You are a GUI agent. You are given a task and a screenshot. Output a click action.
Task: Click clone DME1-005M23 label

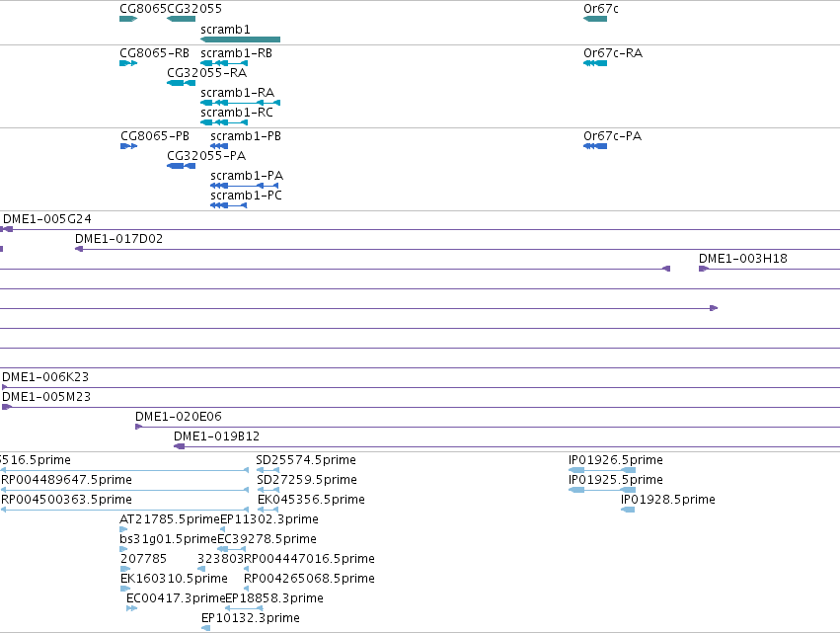[46, 397]
